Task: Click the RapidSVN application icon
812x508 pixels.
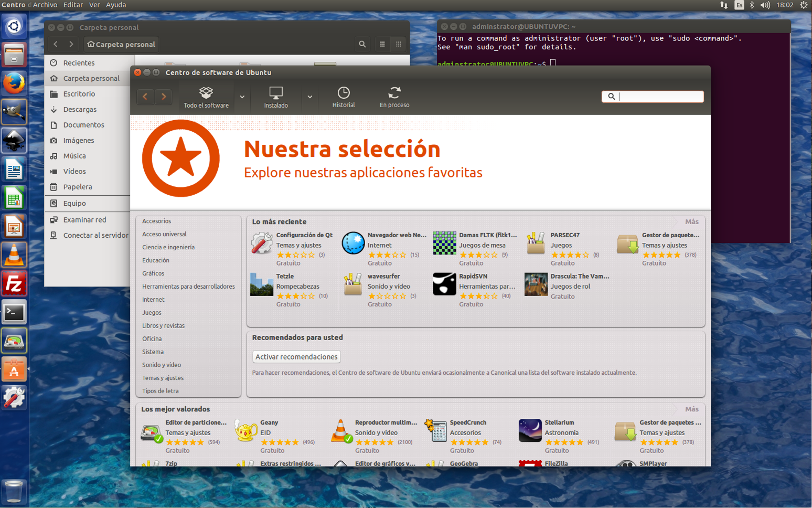Action: pyautogui.click(x=444, y=284)
